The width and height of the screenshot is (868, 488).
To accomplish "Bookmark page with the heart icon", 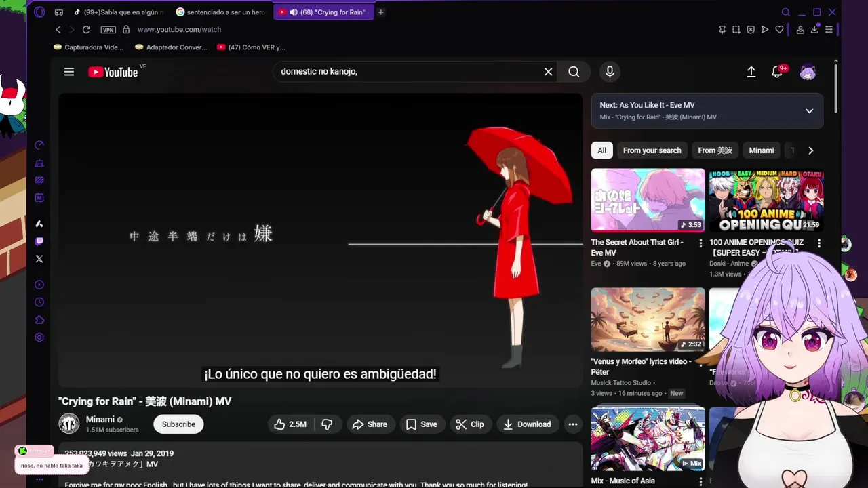I will click(x=779, y=29).
